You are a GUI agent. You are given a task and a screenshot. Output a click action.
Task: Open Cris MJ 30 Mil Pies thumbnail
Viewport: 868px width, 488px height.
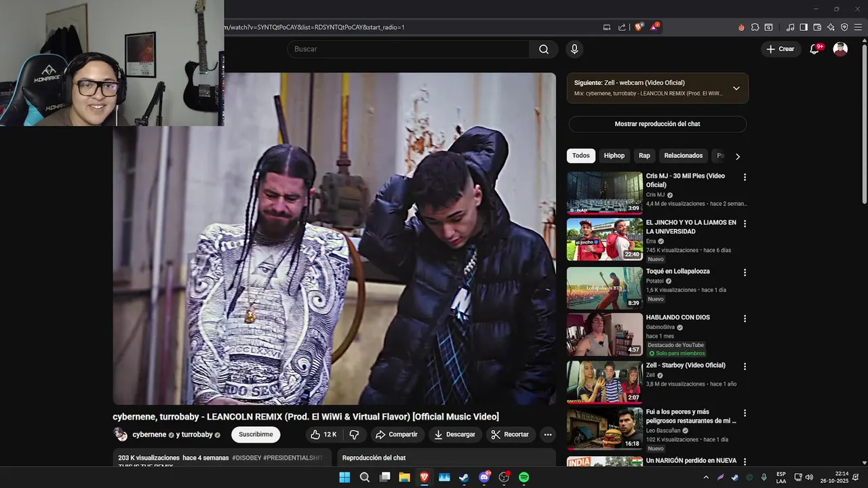pos(605,192)
